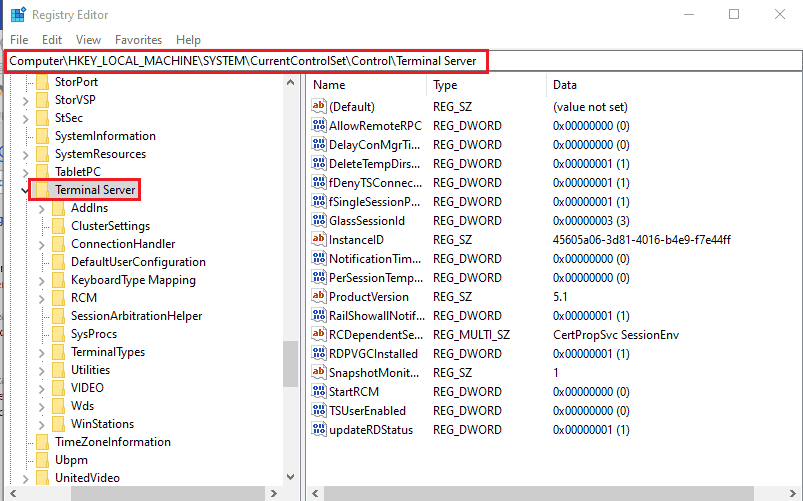Select the AllowRemoteRPC DWORD value icon
Viewport: 803px width, 501px height.
click(x=319, y=125)
